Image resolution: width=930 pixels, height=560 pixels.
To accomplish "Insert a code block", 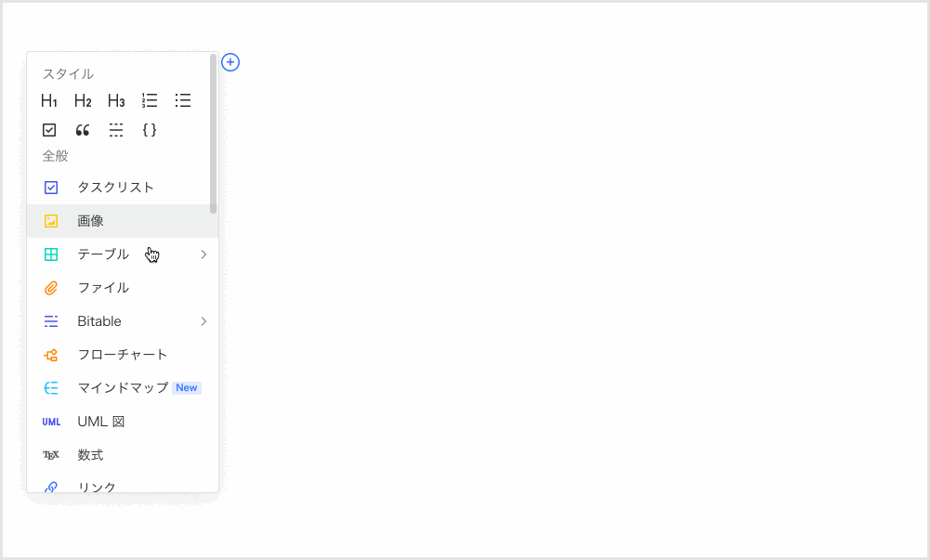I will pyautogui.click(x=150, y=130).
